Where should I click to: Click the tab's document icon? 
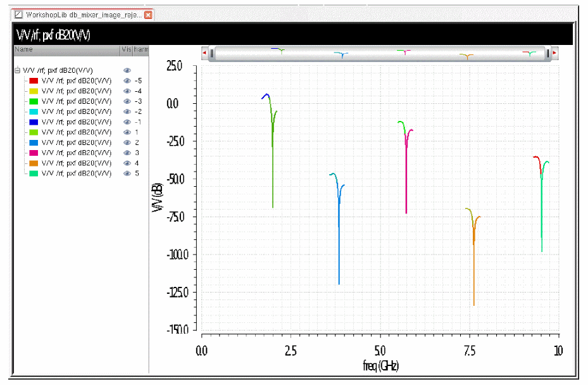[18, 15]
